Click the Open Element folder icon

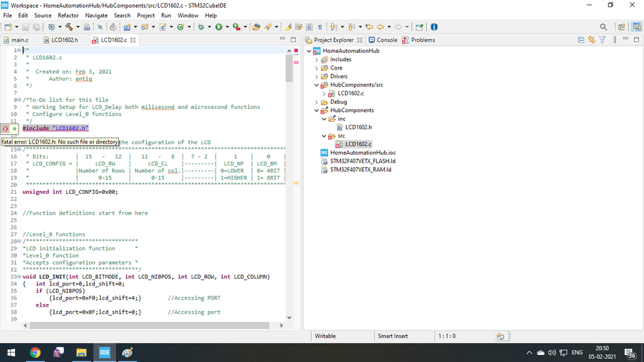(257, 27)
